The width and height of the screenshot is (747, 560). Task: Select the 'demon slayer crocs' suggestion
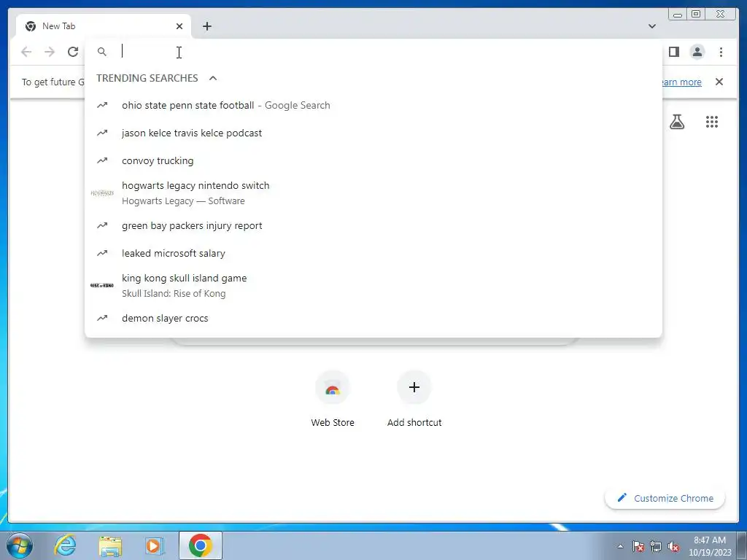(373, 318)
